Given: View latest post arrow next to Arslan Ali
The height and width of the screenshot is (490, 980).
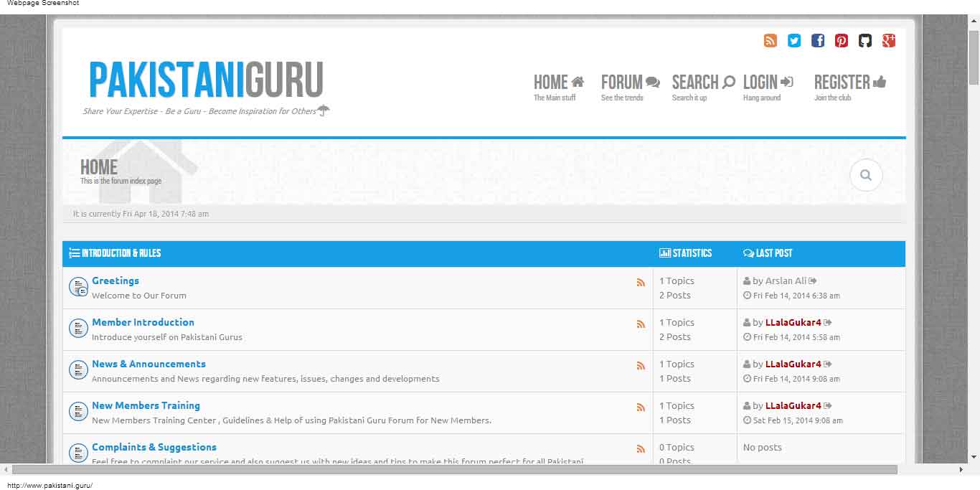Looking at the screenshot, I should click(813, 281).
